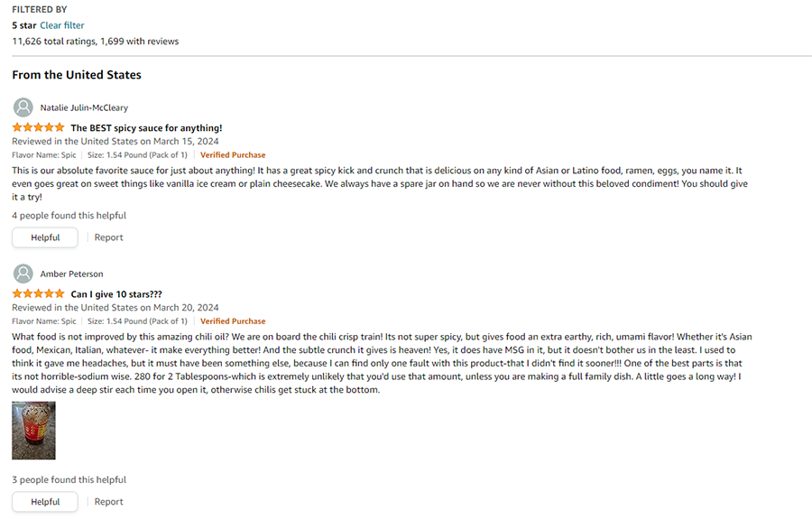Click the '5 star' filter label

click(23, 25)
